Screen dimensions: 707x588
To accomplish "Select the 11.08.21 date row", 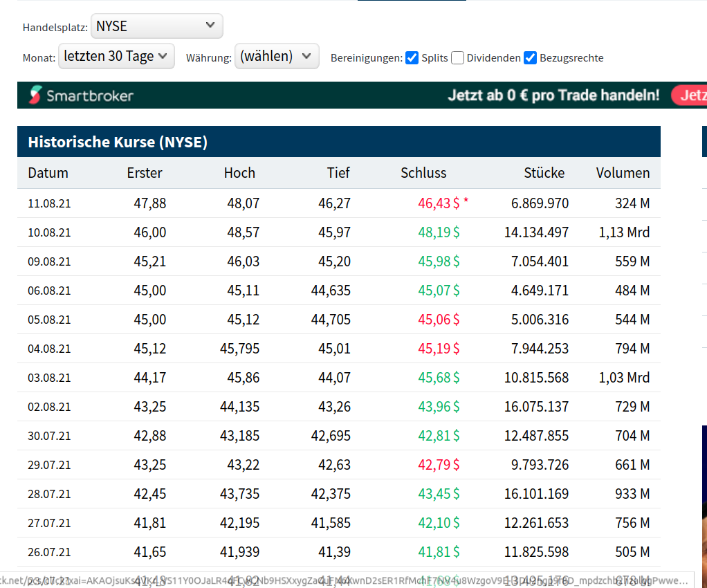I will [49, 203].
